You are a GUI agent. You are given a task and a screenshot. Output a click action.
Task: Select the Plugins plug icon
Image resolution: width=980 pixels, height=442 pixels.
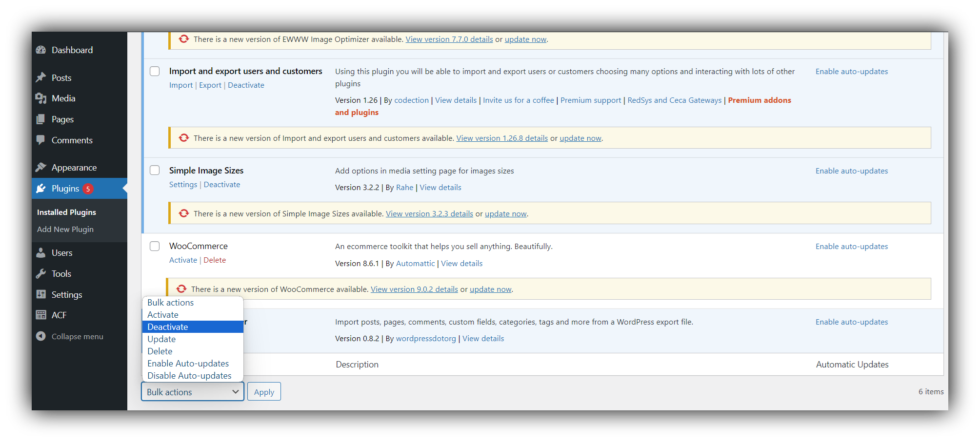tap(41, 189)
